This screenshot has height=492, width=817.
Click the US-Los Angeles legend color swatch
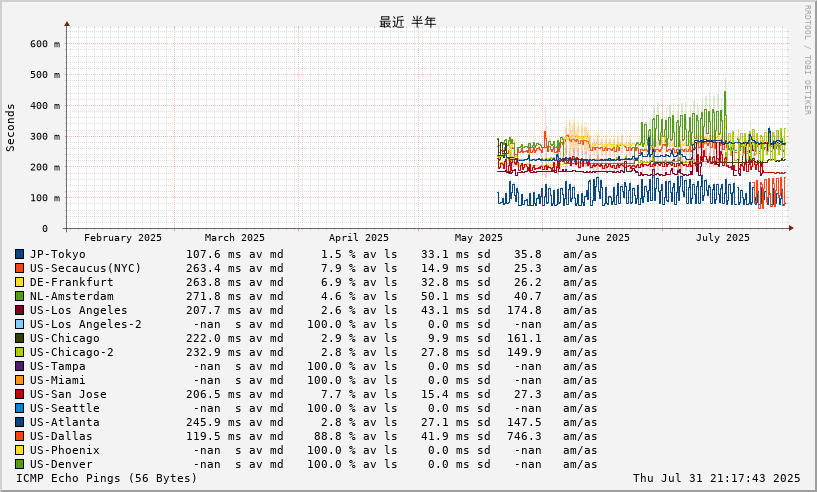pyautogui.click(x=19, y=310)
